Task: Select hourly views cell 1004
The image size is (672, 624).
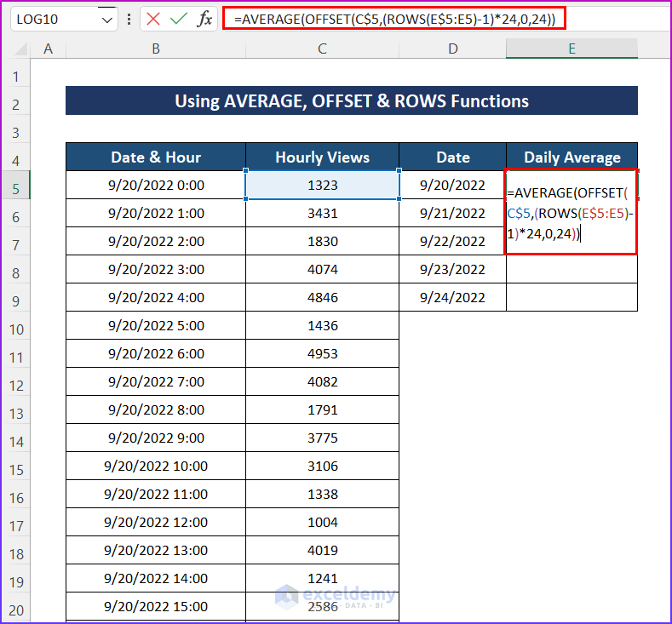Action: 322,522
